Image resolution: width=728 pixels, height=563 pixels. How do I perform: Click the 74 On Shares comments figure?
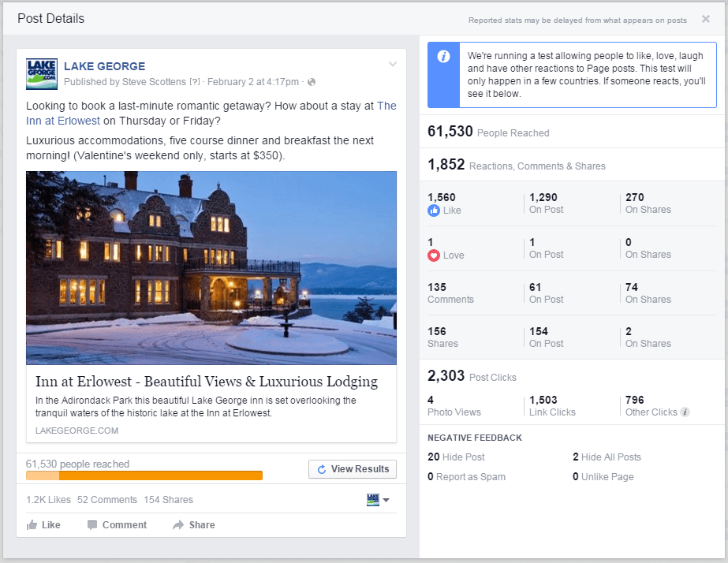[648, 293]
